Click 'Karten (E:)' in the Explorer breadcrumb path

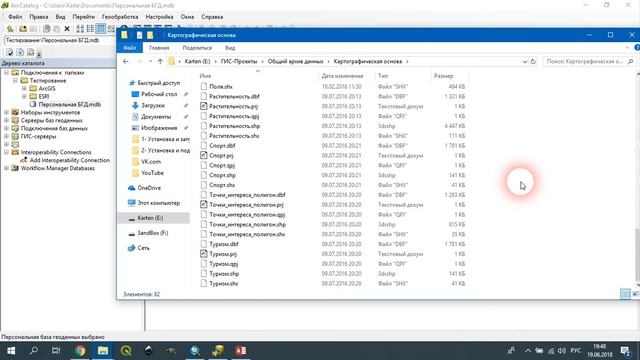pos(197,61)
